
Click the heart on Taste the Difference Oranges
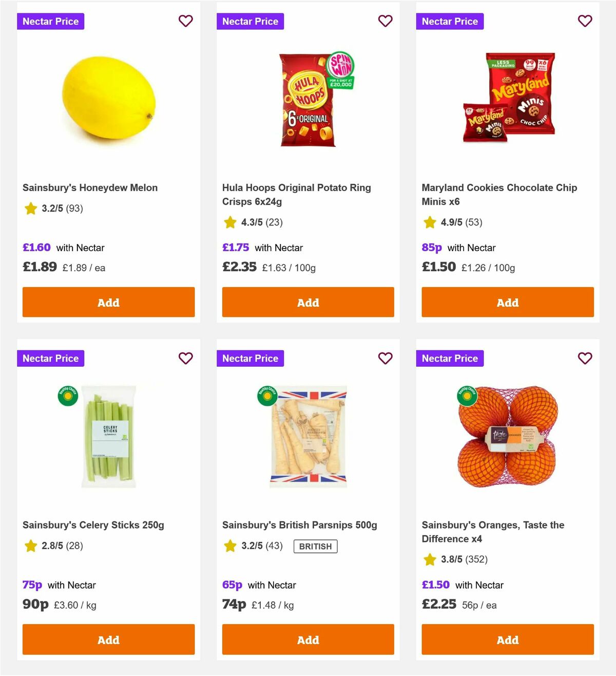pos(585,358)
